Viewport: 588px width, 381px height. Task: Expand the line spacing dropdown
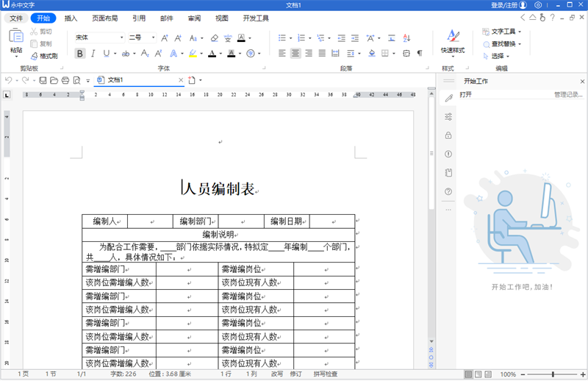click(x=359, y=54)
